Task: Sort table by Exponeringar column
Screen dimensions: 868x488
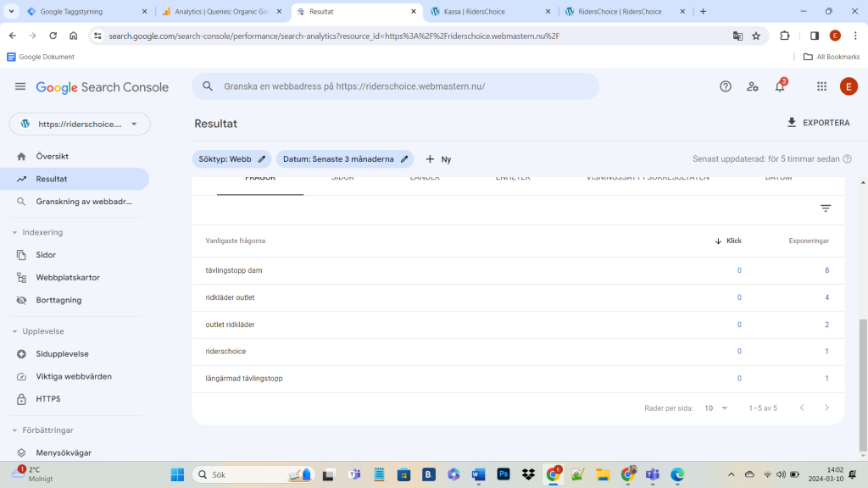Action: pos(809,241)
